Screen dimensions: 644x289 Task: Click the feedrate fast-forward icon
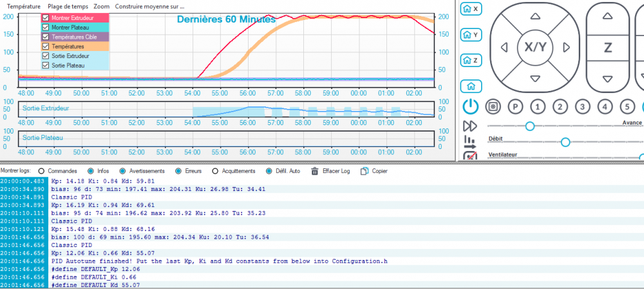point(470,126)
